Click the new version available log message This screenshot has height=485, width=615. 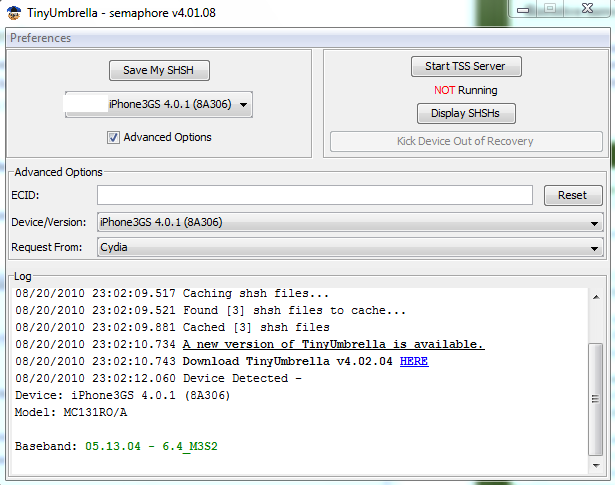click(x=333, y=344)
